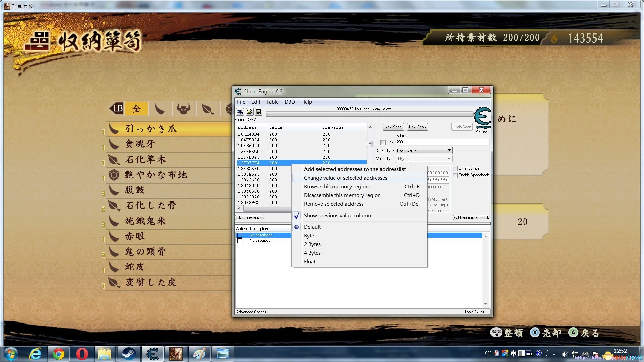The width and height of the screenshot is (644, 362).
Task: Select the leaf category icon in game
Action: [208, 108]
